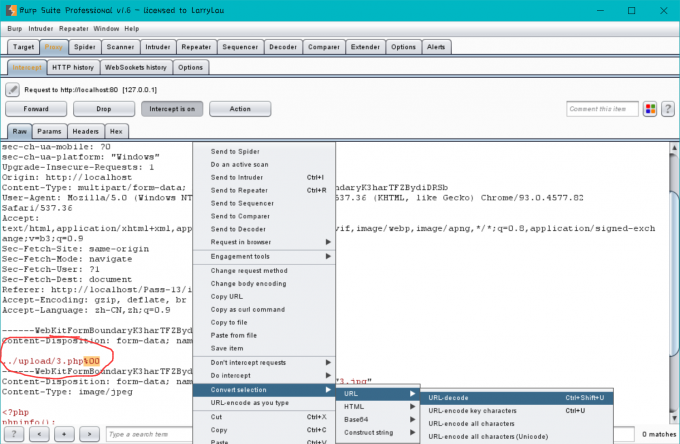Choose Send to Comparer

coord(264,216)
